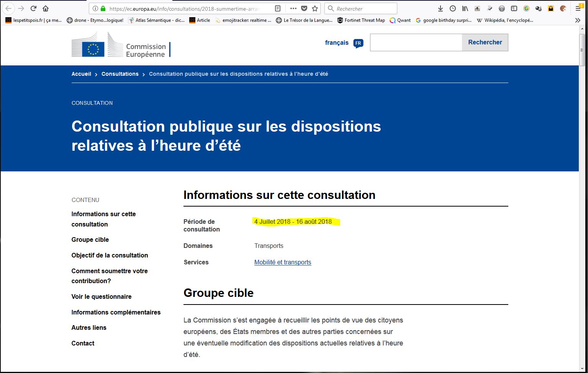Reload the current page

click(x=33, y=8)
